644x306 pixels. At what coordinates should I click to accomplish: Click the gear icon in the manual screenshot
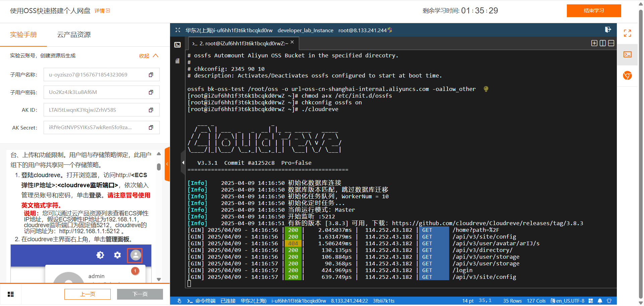point(117,255)
